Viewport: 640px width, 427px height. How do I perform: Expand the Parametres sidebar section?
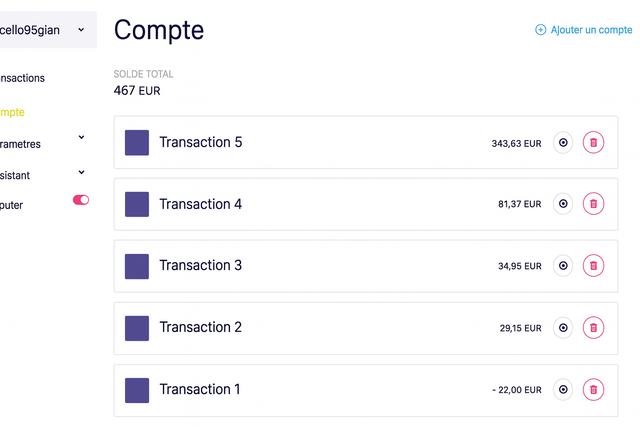coord(81,138)
